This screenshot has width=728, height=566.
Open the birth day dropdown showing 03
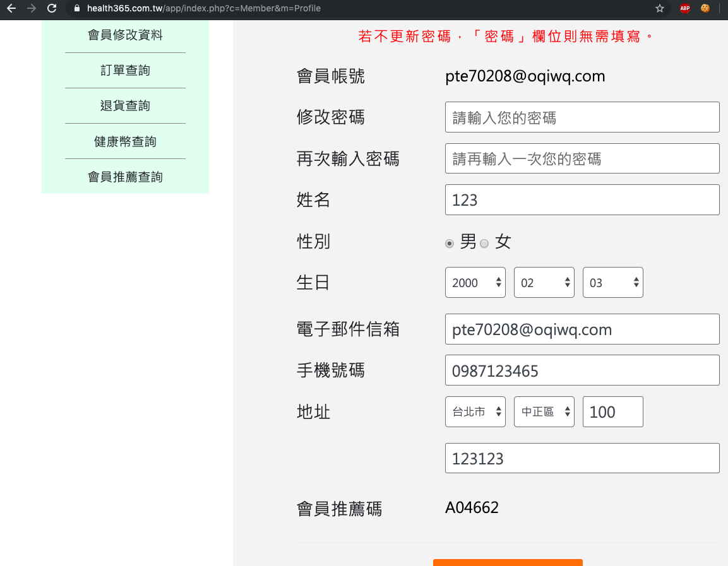tap(613, 282)
